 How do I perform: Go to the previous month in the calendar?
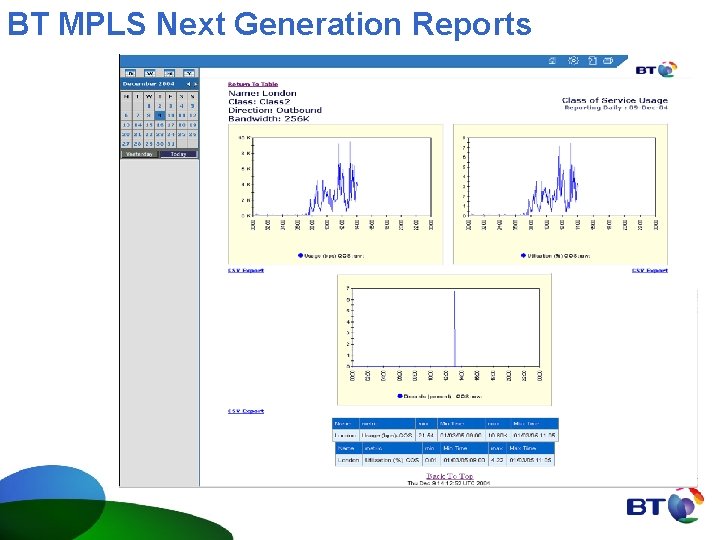point(188,84)
